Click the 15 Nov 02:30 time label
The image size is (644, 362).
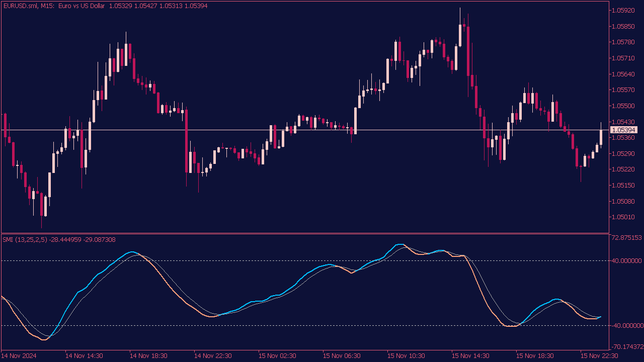pyautogui.click(x=277, y=356)
